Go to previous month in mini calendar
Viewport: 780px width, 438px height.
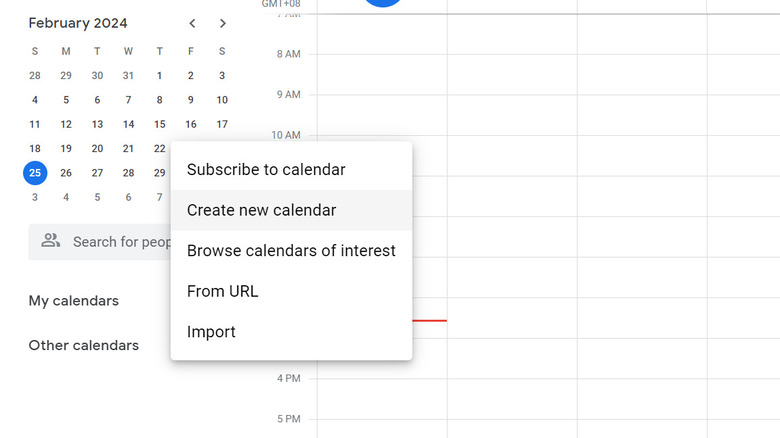coord(192,23)
